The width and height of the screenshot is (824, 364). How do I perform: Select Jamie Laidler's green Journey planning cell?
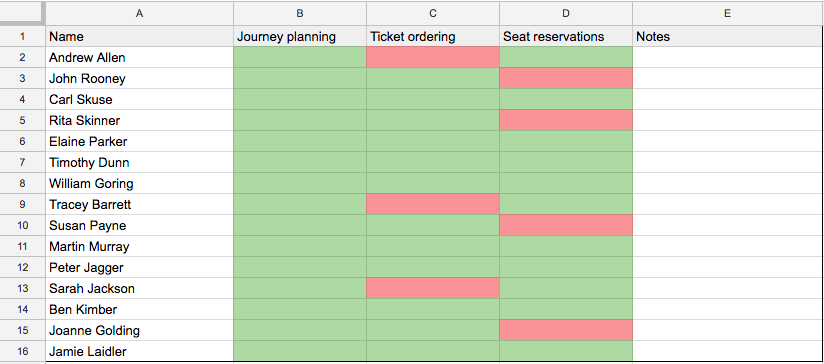pos(300,351)
